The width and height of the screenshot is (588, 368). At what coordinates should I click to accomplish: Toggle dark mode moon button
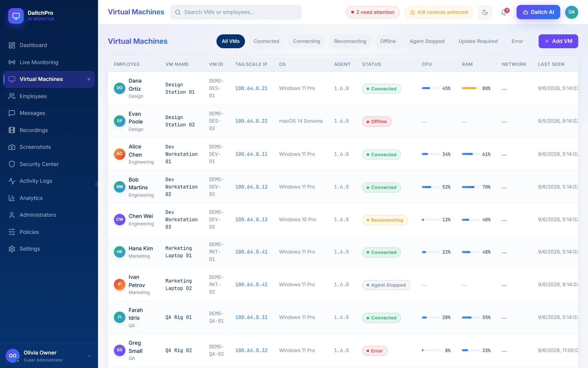tap(485, 12)
